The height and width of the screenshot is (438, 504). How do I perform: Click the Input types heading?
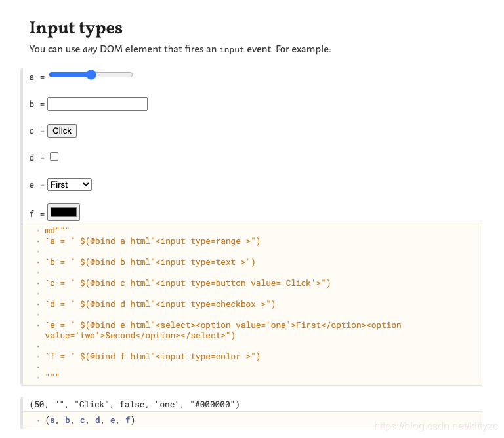point(76,28)
